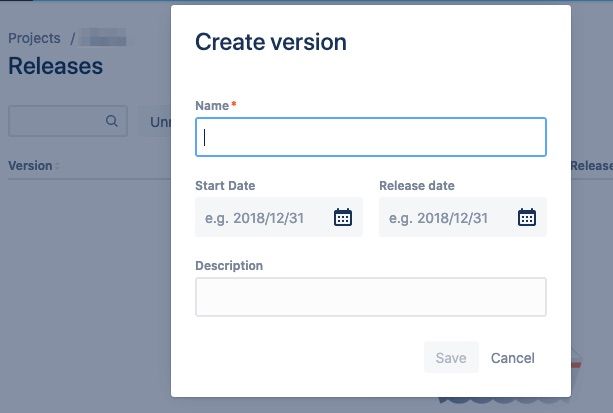Click the Save button
The image size is (613, 413).
(451, 357)
